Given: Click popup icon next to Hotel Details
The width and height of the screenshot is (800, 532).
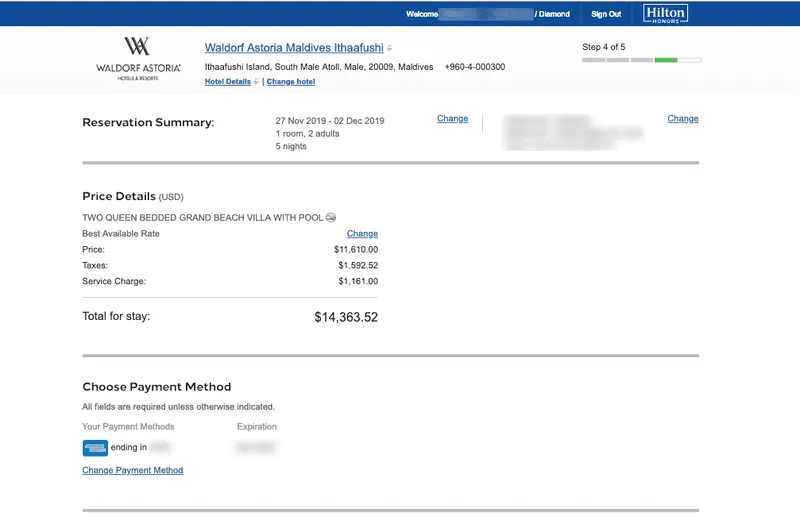Looking at the screenshot, I should coord(256,82).
